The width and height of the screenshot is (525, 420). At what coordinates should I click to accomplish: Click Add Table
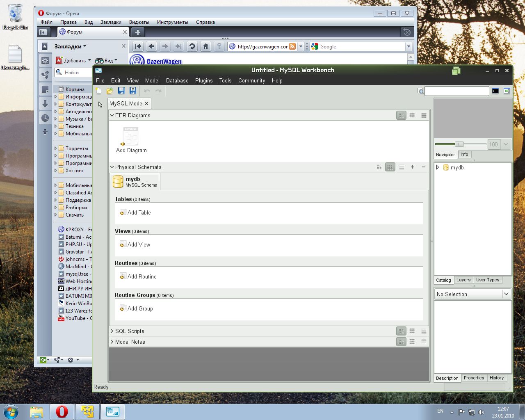click(135, 212)
